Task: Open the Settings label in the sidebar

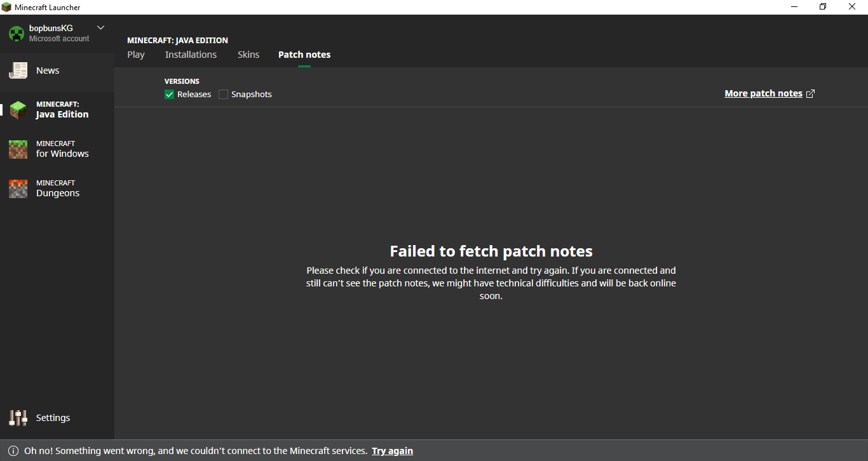Action: click(x=53, y=418)
